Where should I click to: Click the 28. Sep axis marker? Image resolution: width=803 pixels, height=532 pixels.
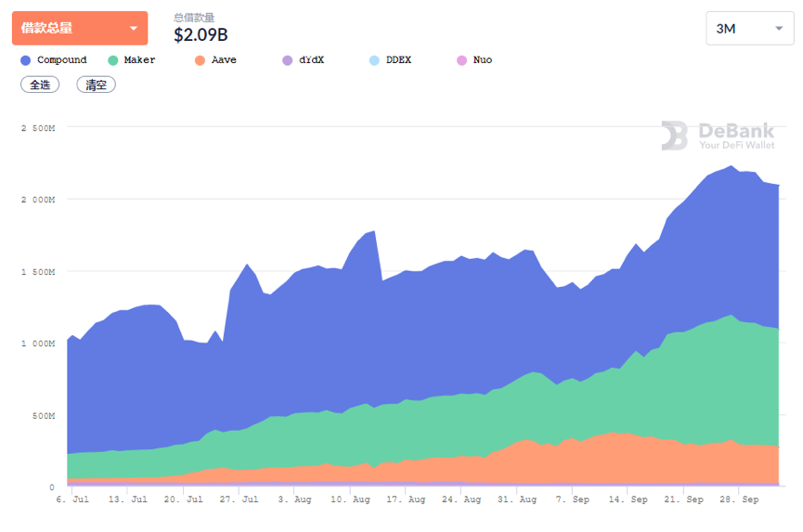(x=739, y=500)
